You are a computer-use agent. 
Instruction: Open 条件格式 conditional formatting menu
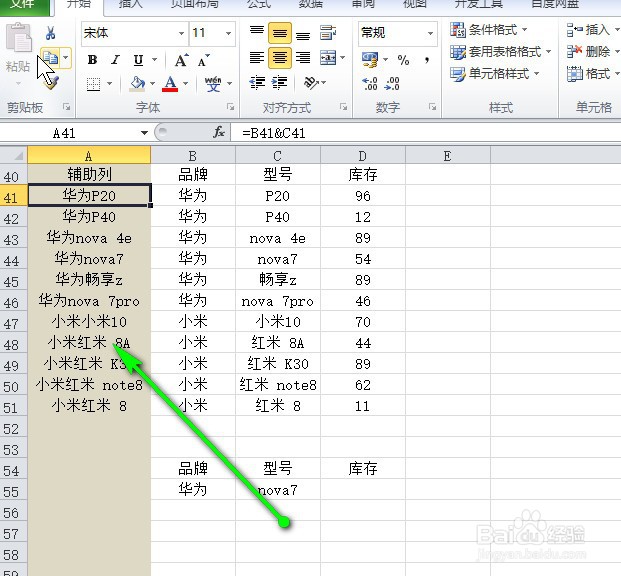point(489,30)
